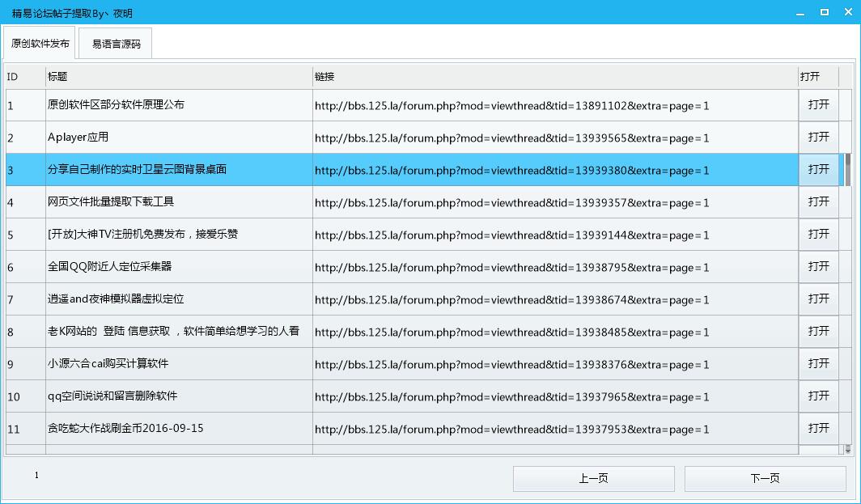Image resolution: width=861 pixels, height=504 pixels.
Task: Click the 链接 column header
Action: [554, 77]
